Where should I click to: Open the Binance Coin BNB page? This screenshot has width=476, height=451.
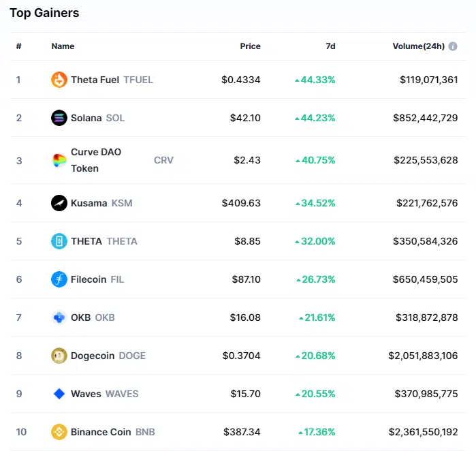(112, 432)
